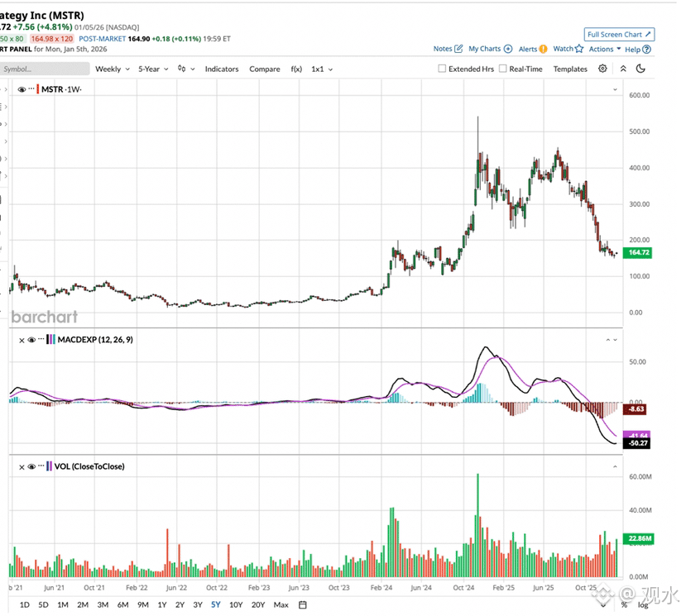Toggle log scale button

pyautogui.click(x=643, y=605)
